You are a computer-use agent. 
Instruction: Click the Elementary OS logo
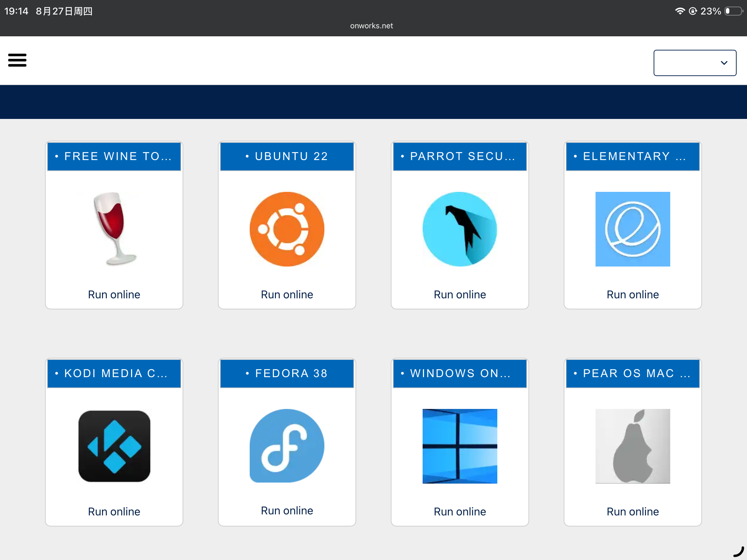tap(633, 229)
